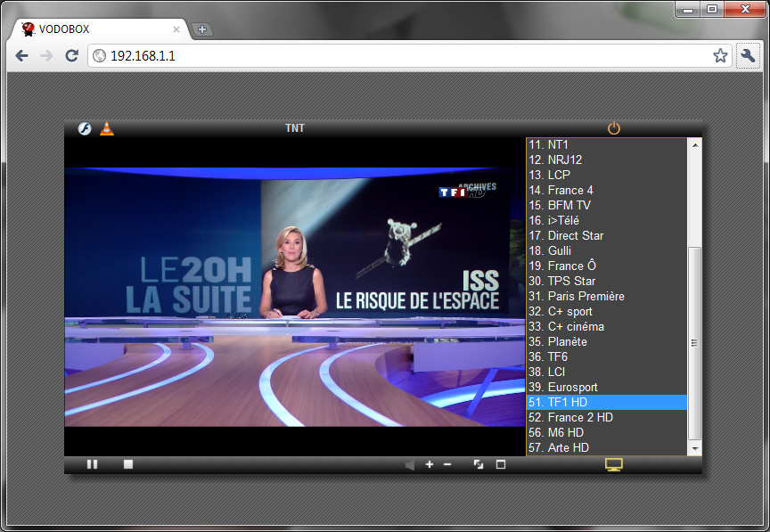770x532 pixels.
Task: Select channel 19. France Ô
Action: [607, 266]
